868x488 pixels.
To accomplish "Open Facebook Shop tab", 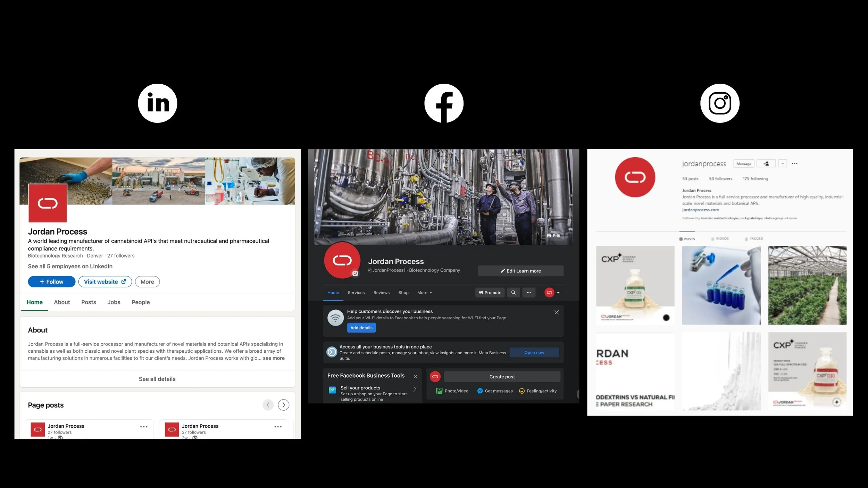I will 403,293.
